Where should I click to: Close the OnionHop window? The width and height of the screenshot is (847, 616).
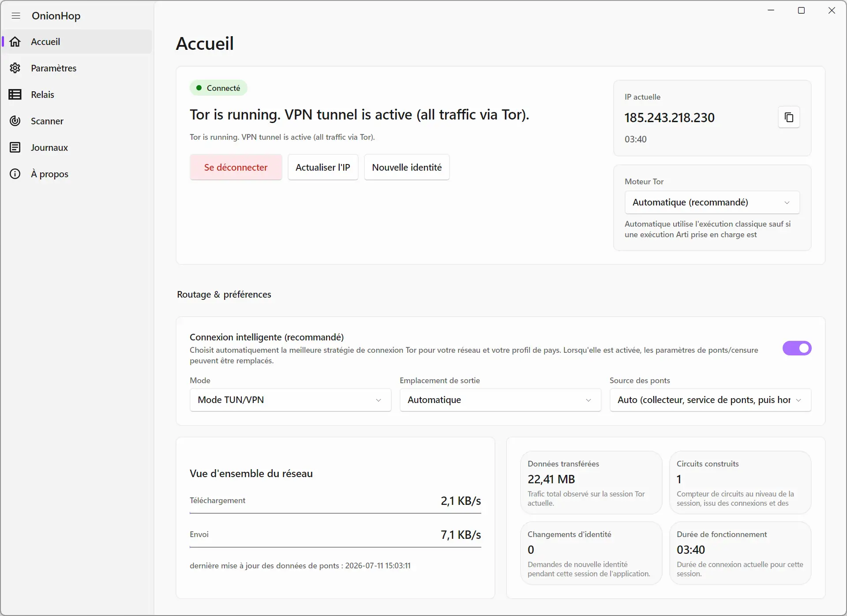point(832,11)
